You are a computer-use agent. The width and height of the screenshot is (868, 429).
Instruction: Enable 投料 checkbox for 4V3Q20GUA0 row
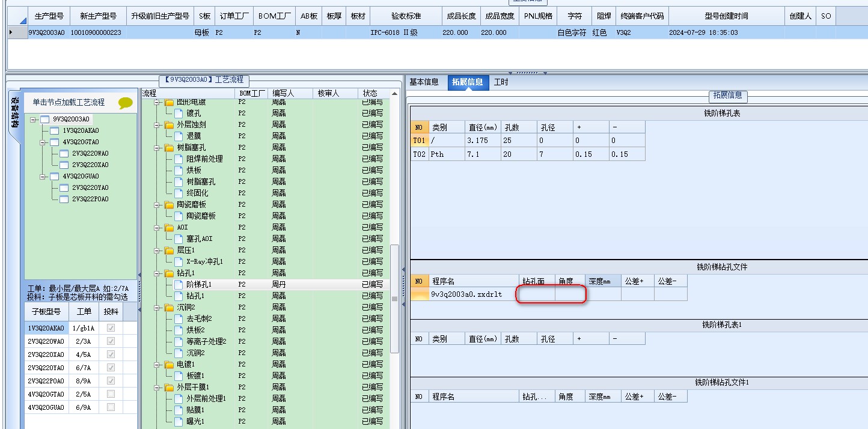tap(111, 407)
